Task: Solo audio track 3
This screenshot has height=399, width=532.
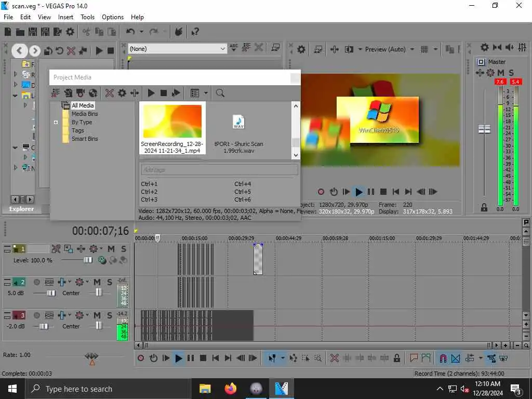Action: (110, 315)
